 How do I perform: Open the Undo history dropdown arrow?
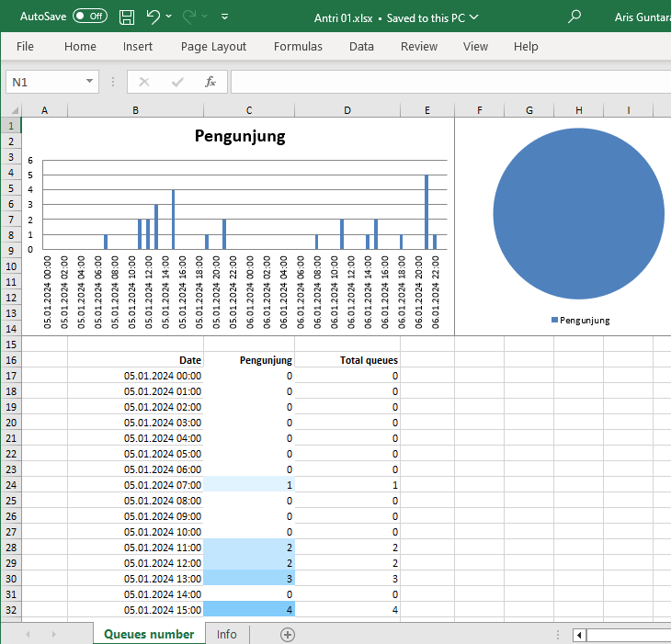pos(169,17)
